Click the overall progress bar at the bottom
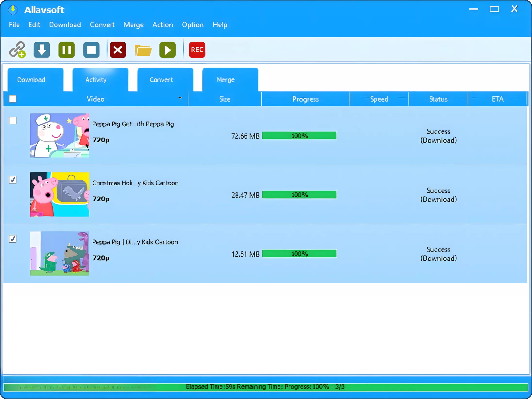 (266, 386)
